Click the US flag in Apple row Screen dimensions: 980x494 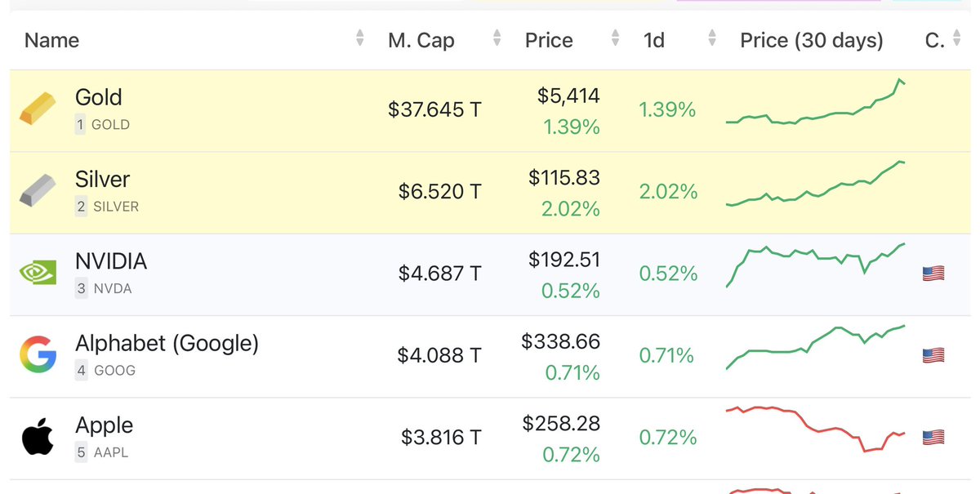click(x=933, y=437)
